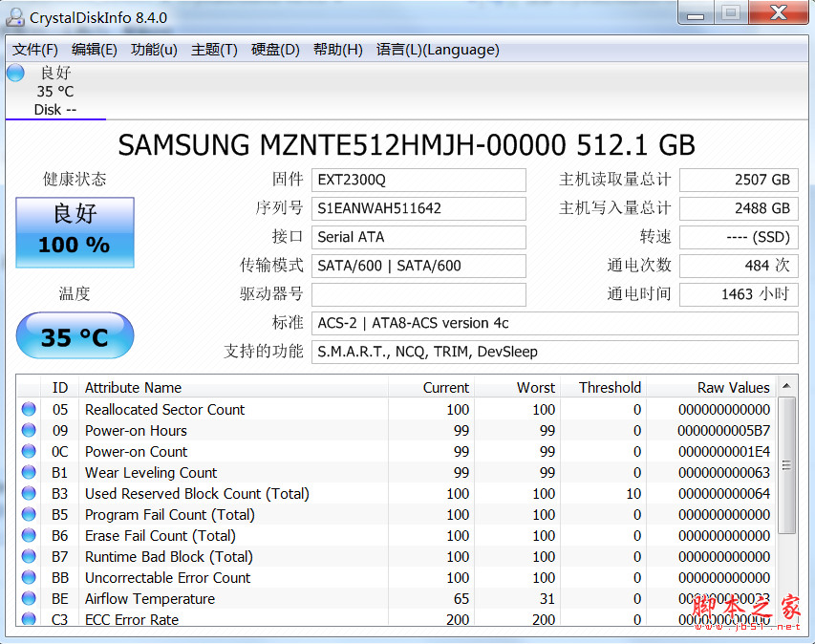Screen dimensions: 815x644
Task: Select the Power-on Hours attribute name
Action: pyautogui.click(x=136, y=430)
